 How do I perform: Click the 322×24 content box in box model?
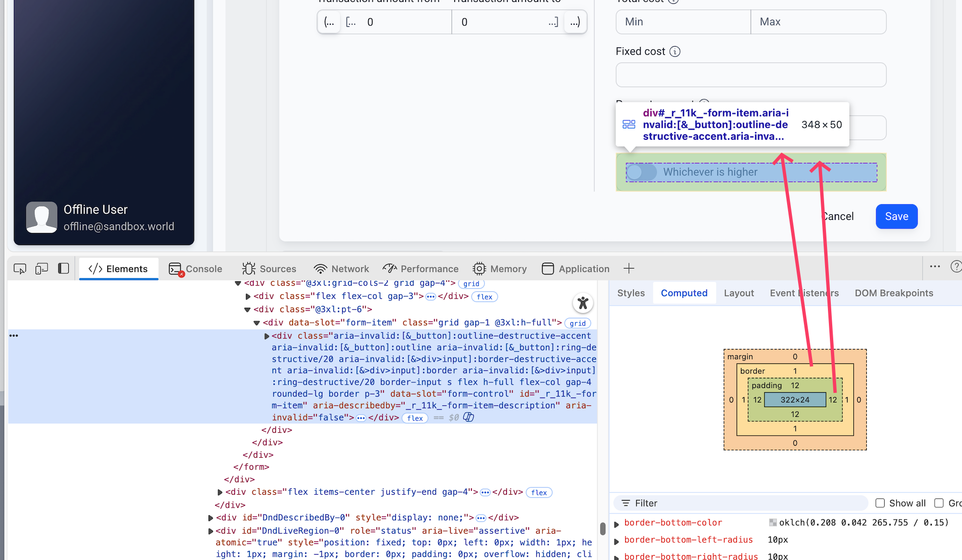(x=795, y=400)
